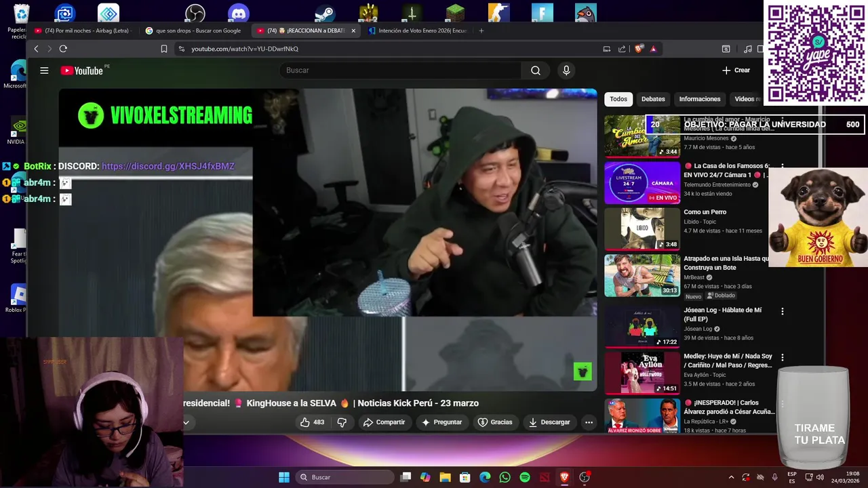Open Windows Start menu
Screen dimensions: 868x488
tap(284, 477)
